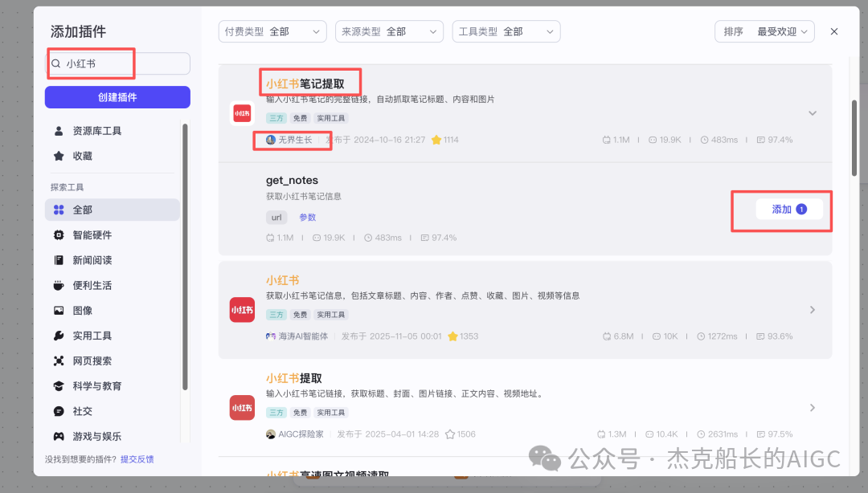Click the 游戏与娱乐 gamepad icon
This screenshot has height=493, width=868.
59,437
